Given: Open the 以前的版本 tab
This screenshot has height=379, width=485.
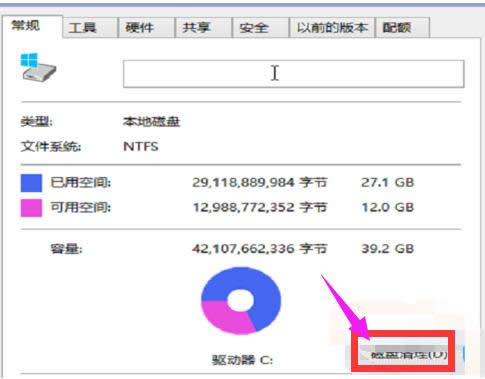Looking at the screenshot, I should [x=332, y=28].
